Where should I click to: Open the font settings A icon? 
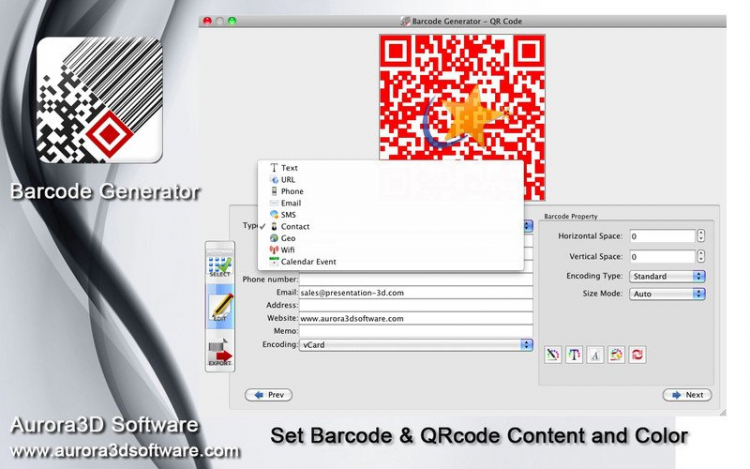(595, 355)
